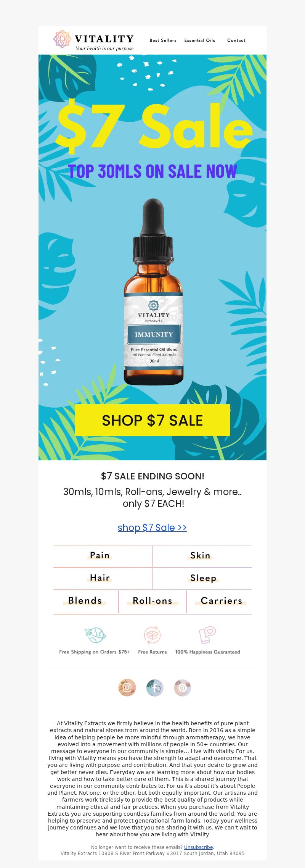Open the Facebook social icon
The width and height of the screenshot is (305, 868).
click(155, 687)
